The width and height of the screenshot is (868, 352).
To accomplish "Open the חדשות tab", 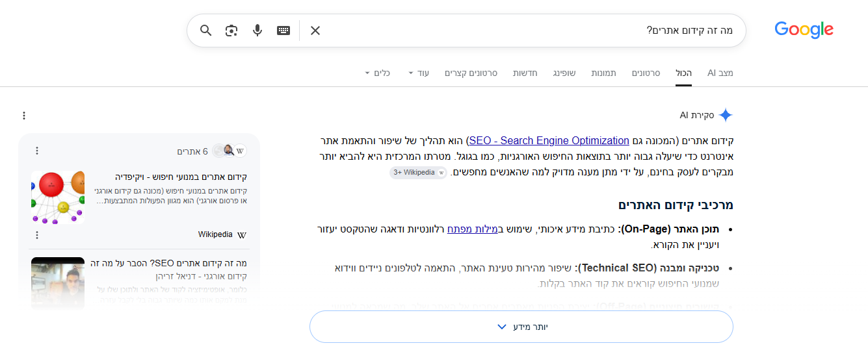I will [x=525, y=73].
